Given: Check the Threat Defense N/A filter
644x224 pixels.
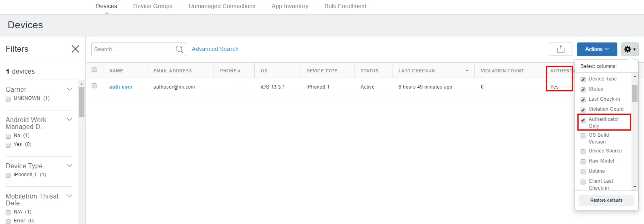Looking at the screenshot, I should point(8,212).
